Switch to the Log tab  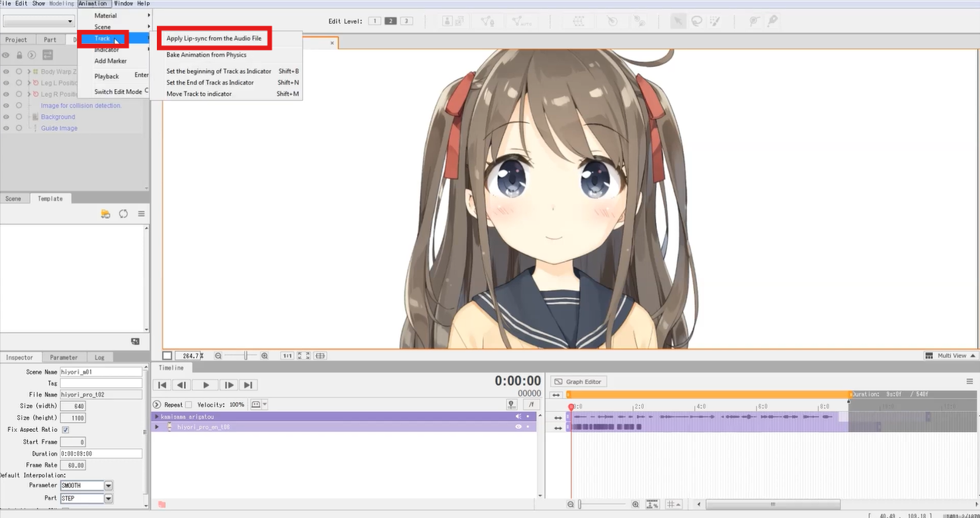(x=100, y=357)
